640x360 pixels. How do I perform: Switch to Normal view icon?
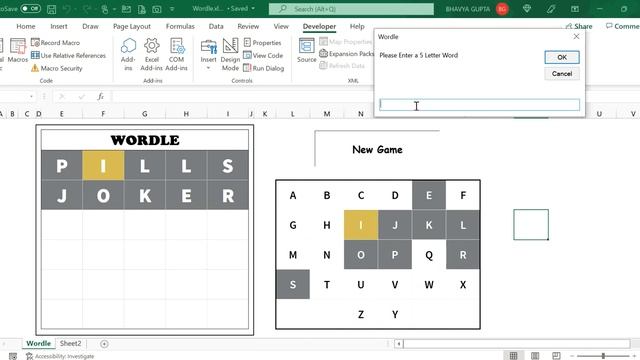coord(513,356)
